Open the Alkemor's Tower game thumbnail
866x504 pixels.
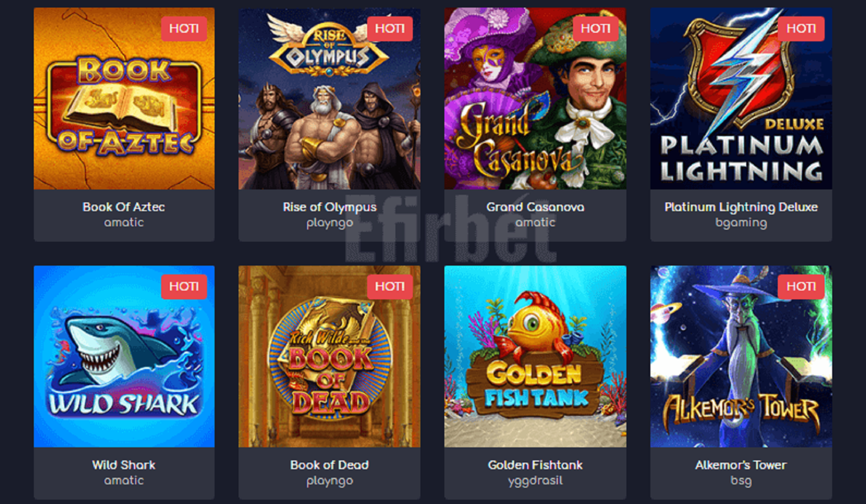click(x=741, y=356)
